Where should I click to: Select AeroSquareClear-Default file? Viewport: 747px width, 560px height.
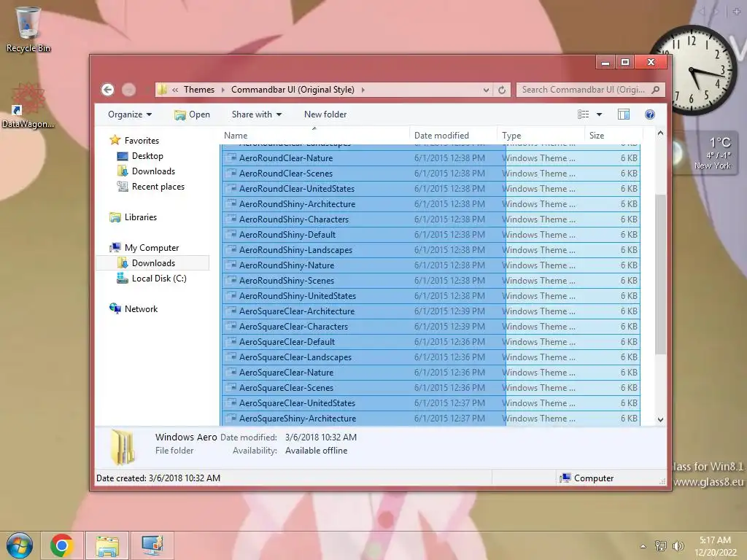[430, 341]
